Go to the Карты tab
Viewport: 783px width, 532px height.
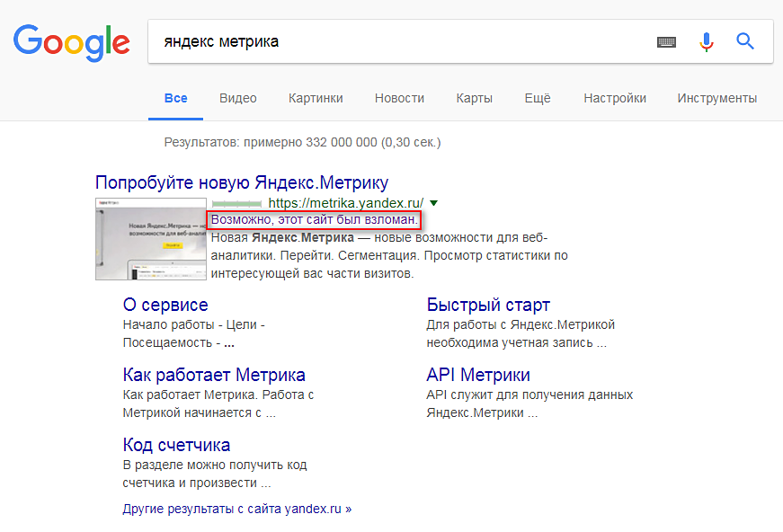click(474, 98)
